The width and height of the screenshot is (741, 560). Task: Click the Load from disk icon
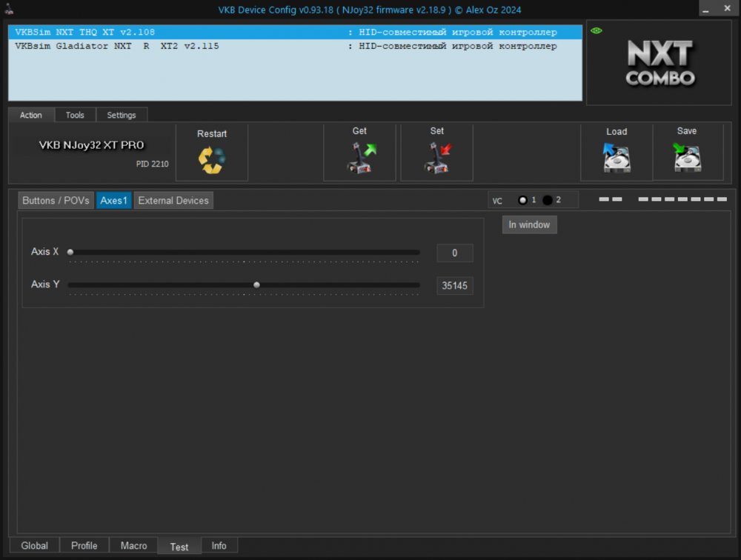click(x=616, y=158)
